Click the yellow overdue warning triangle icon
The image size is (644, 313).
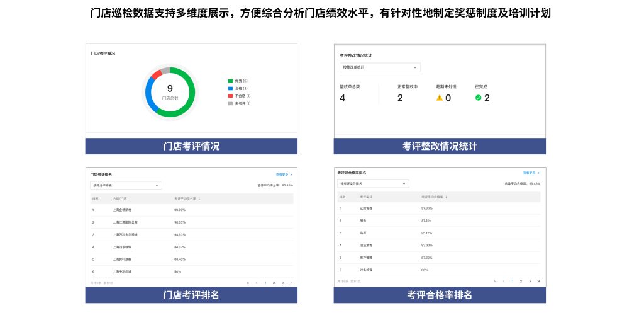click(440, 98)
